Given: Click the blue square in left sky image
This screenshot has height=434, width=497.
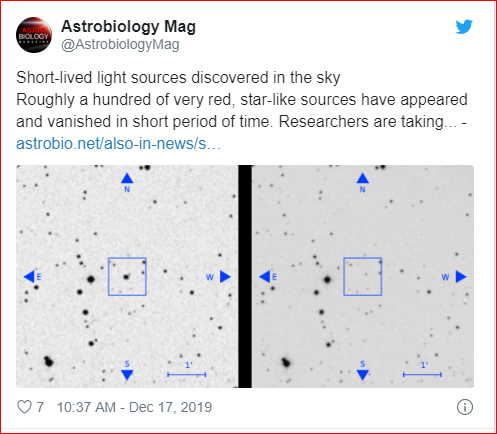Looking at the screenshot, I should coord(127,277).
